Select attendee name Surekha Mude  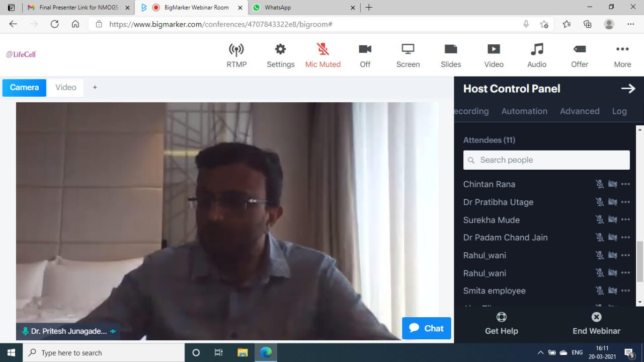pos(492,220)
